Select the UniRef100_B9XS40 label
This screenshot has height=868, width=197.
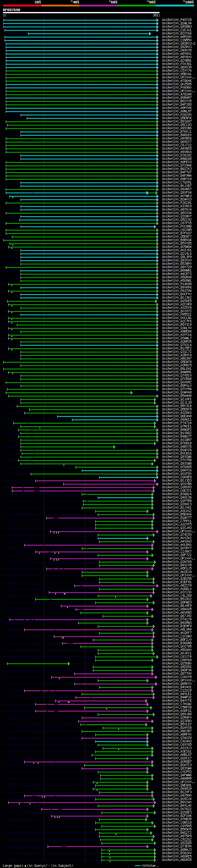pyautogui.click(x=177, y=802)
